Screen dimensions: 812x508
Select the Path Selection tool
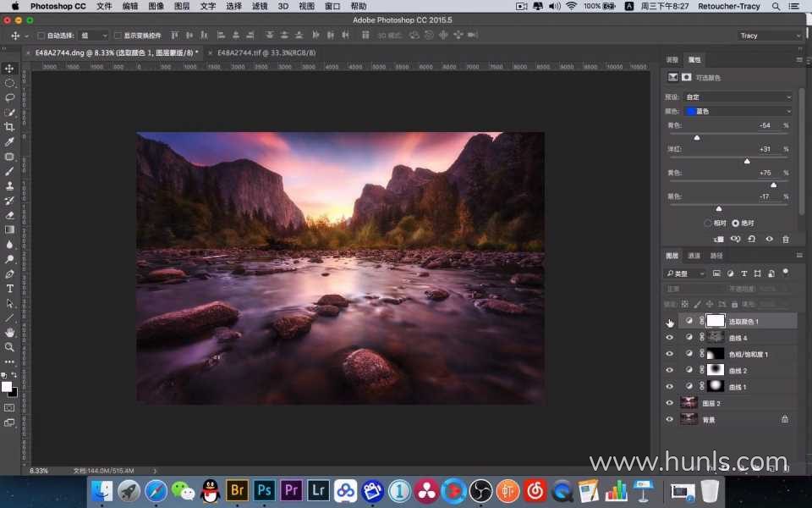(9, 303)
